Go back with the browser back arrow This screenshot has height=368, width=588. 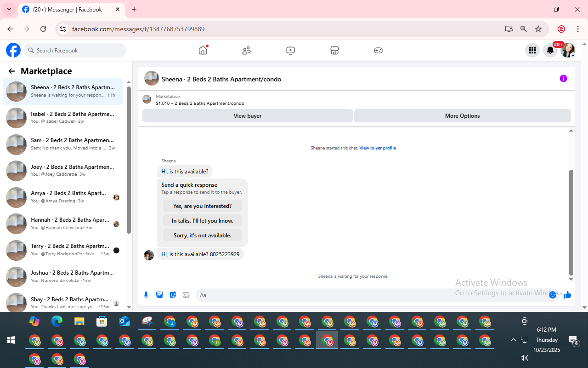10,29
